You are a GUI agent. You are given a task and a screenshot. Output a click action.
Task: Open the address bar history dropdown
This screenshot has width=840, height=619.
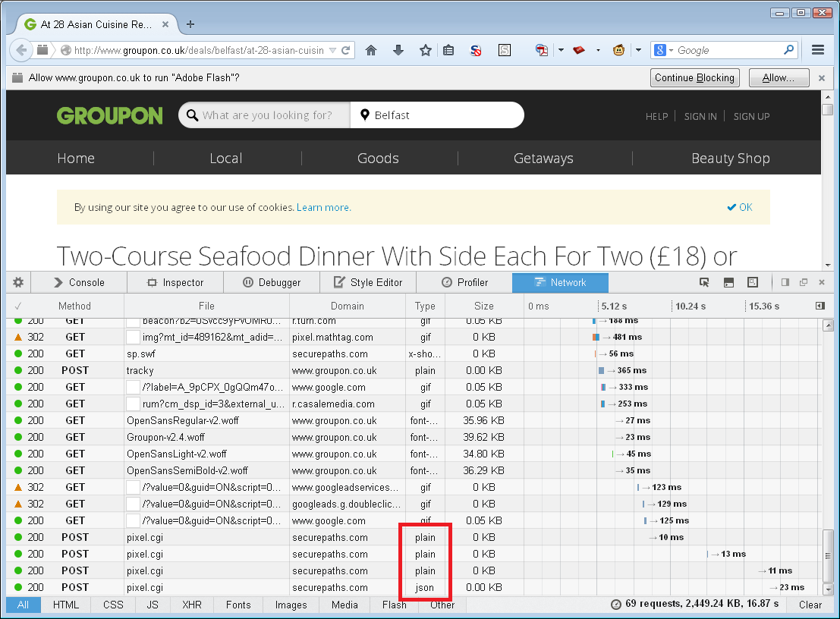click(x=332, y=50)
